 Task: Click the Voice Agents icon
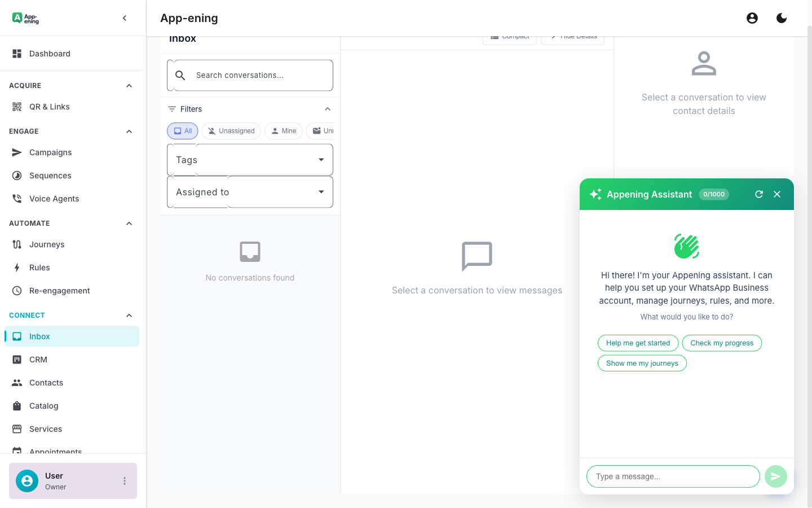click(x=16, y=198)
